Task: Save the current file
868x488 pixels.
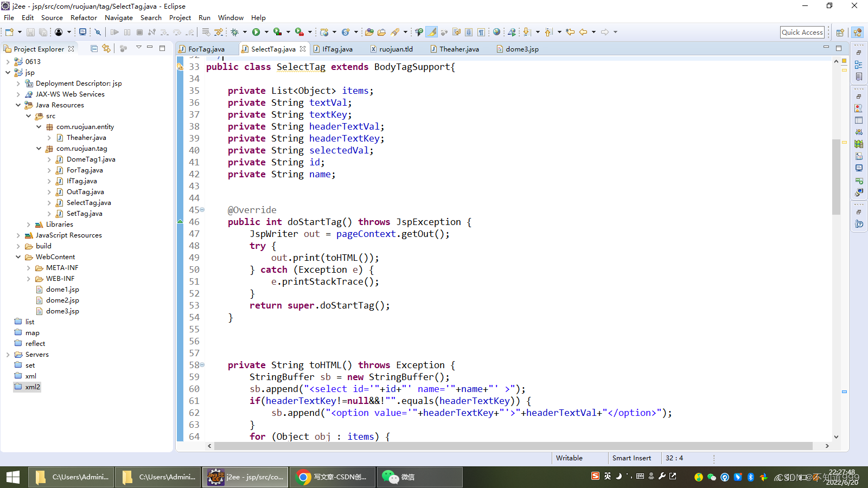Action: click(x=30, y=32)
